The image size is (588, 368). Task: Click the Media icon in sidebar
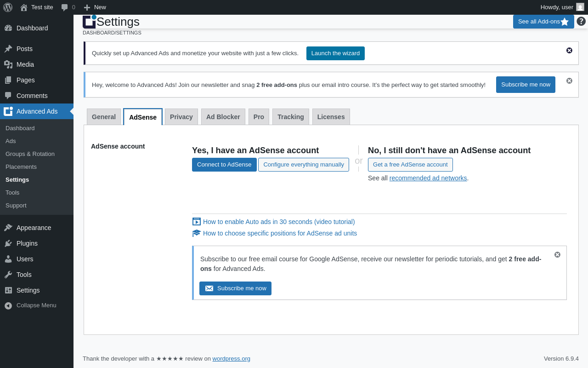pos(8,64)
